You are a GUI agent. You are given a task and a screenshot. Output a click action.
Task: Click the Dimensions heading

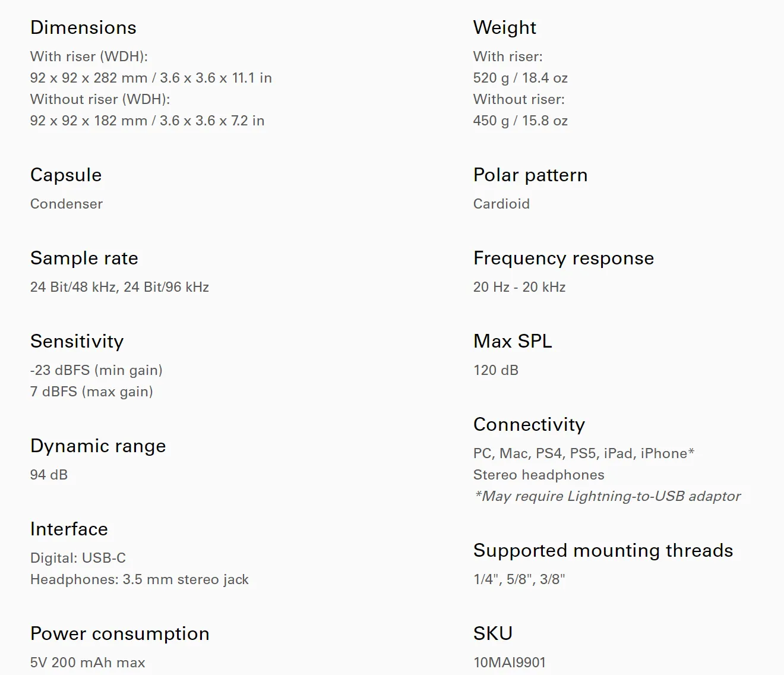[x=83, y=27]
